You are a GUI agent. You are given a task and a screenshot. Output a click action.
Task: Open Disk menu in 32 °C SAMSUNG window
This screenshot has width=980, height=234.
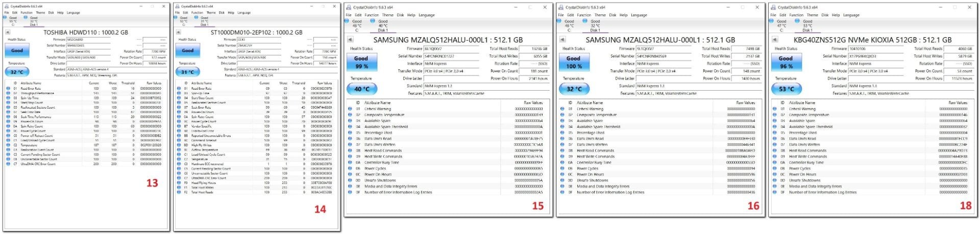[612, 15]
